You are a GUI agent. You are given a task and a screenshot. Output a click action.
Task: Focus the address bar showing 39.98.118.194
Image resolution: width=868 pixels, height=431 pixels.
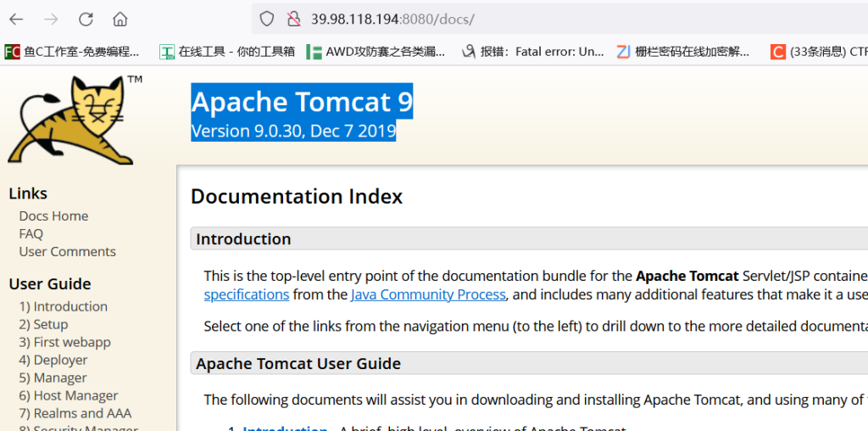click(509, 19)
